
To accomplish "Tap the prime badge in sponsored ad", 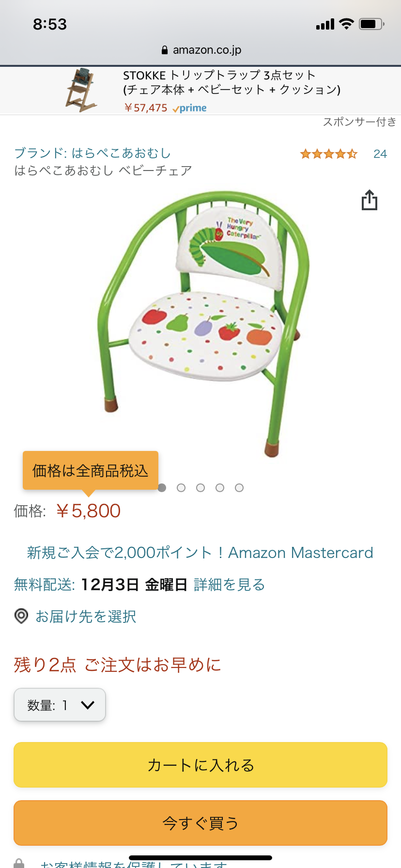I will pyautogui.click(x=189, y=108).
